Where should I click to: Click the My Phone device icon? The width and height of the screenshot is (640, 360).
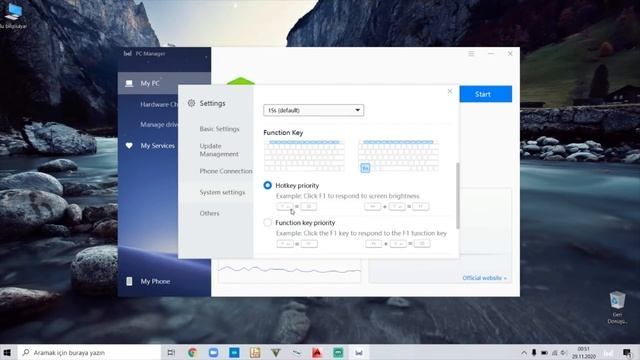(129, 281)
